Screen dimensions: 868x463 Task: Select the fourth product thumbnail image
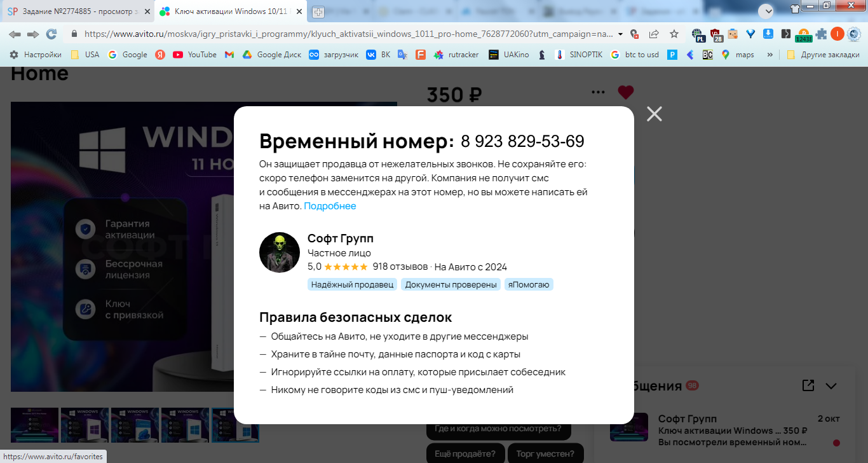(x=185, y=425)
